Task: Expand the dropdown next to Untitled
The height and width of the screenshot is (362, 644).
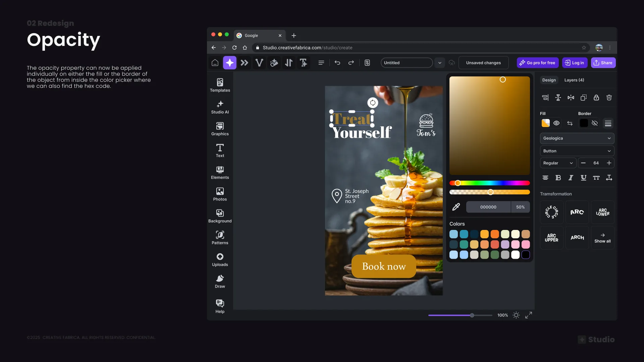Action: point(440,63)
